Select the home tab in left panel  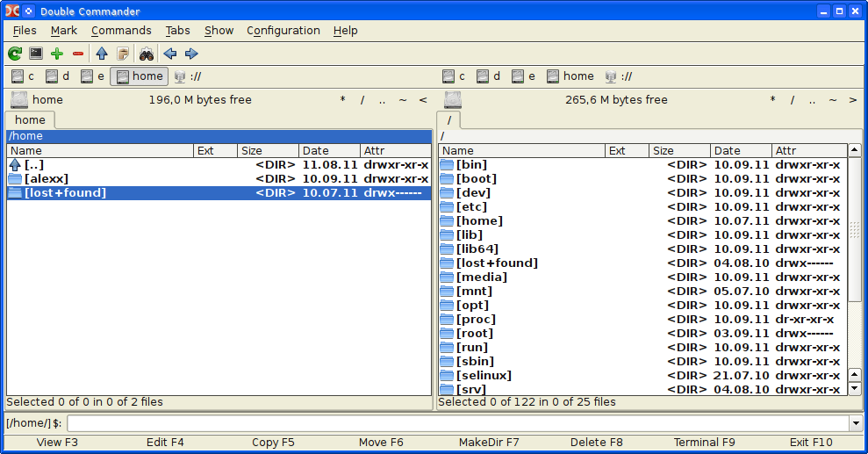coord(31,120)
